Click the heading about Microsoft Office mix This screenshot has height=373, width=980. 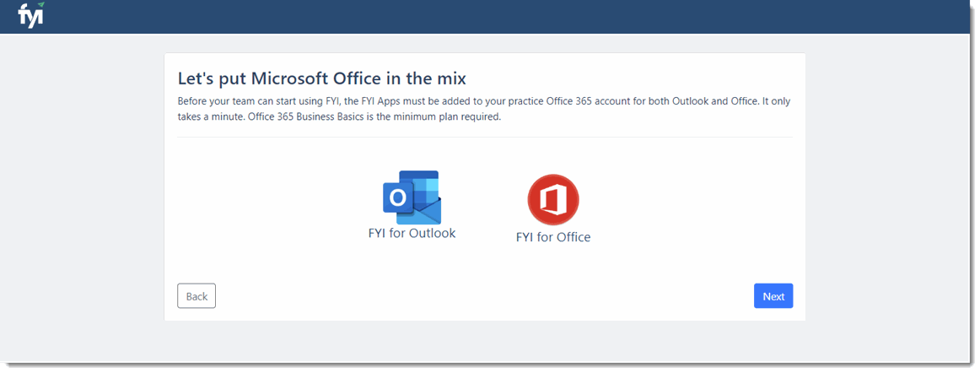tap(322, 78)
